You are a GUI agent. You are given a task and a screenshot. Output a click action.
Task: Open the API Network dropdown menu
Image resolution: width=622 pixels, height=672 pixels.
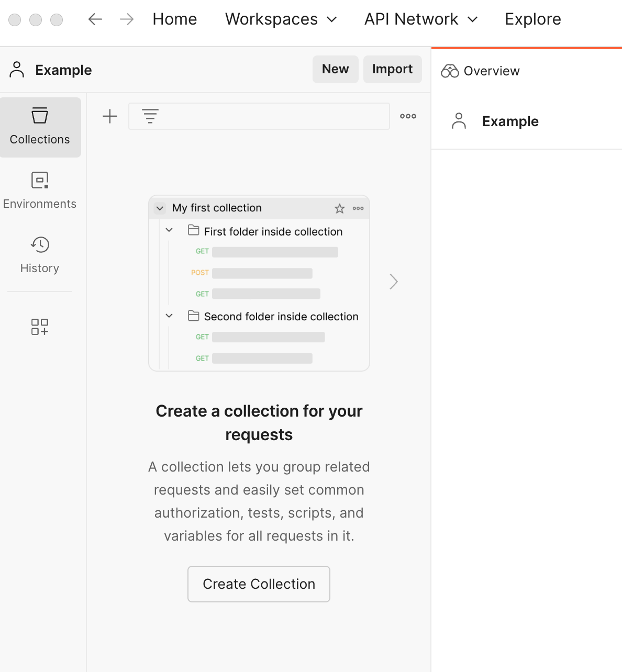[x=421, y=19]
